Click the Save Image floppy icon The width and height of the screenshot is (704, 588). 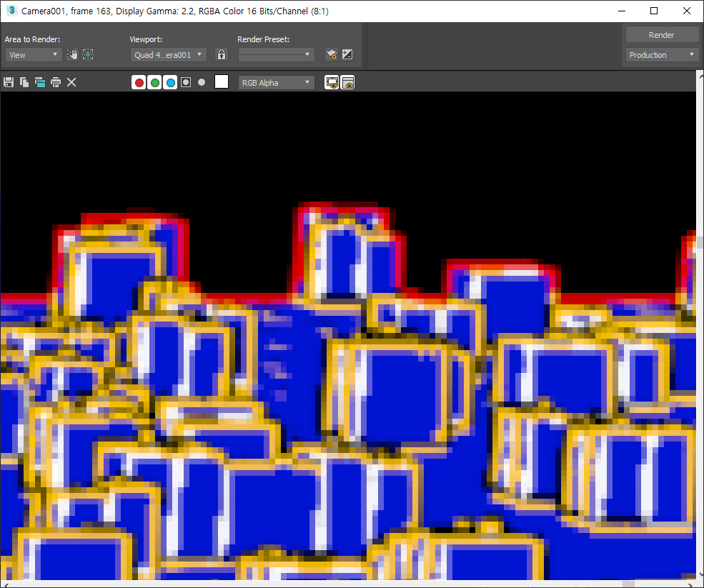pyautogui.click(x=9, y=82)
